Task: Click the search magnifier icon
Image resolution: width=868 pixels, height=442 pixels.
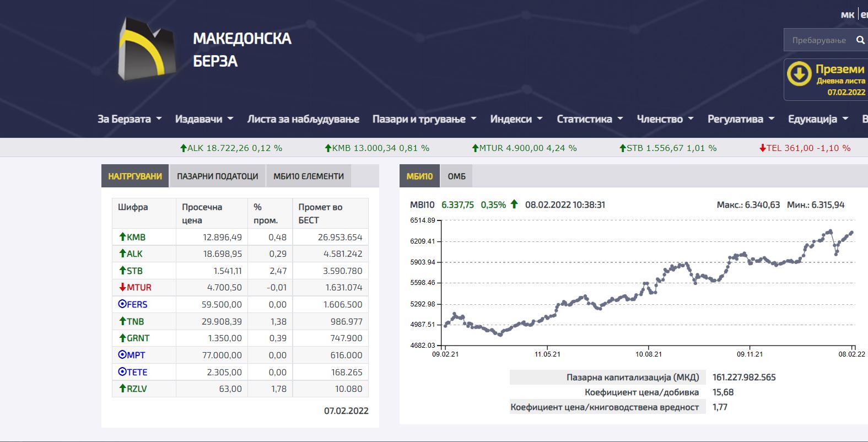Action: 860,40
